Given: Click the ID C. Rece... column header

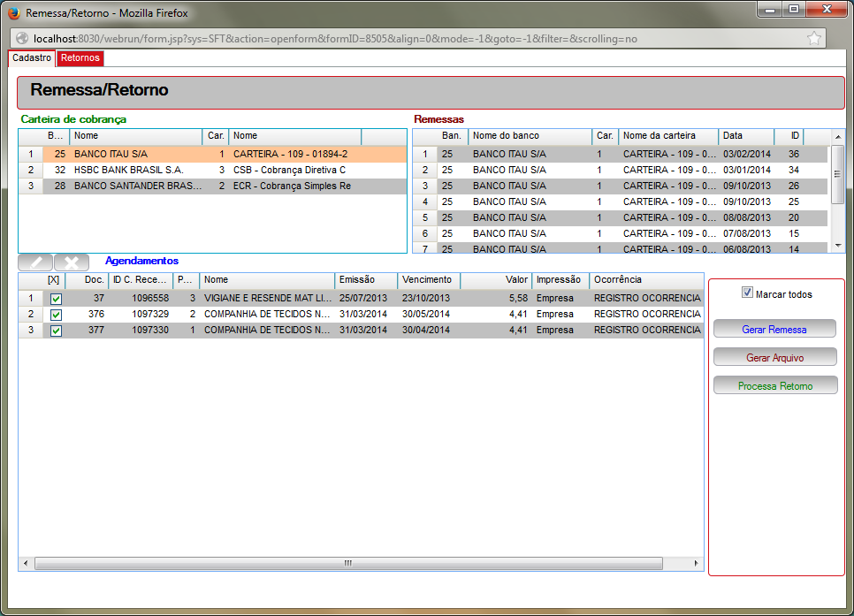Looking at the screenshot, I should coord(141,280).
